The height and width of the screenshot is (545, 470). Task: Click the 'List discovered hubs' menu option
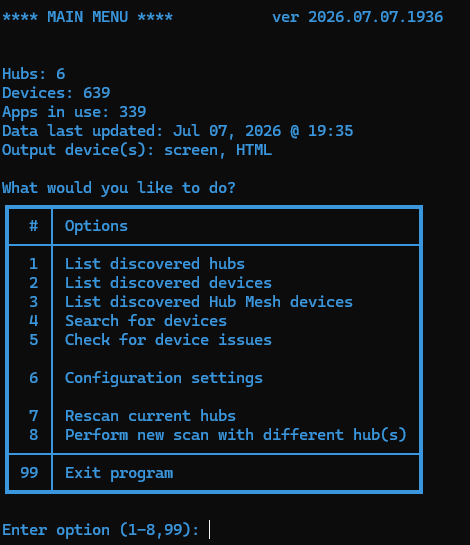coord(155,264)
